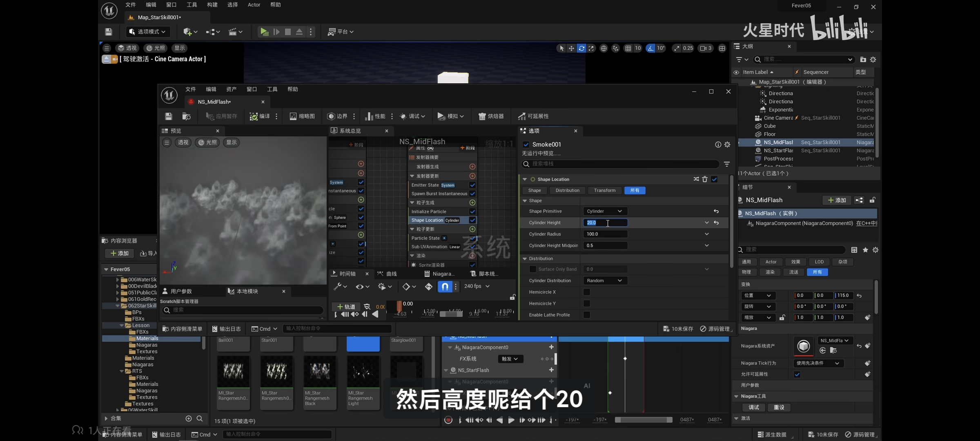Select the viewport rotate gizmo tool
The width and height of the screenshot is (980, 441).
pyautogui.click(x=581, y=48)
